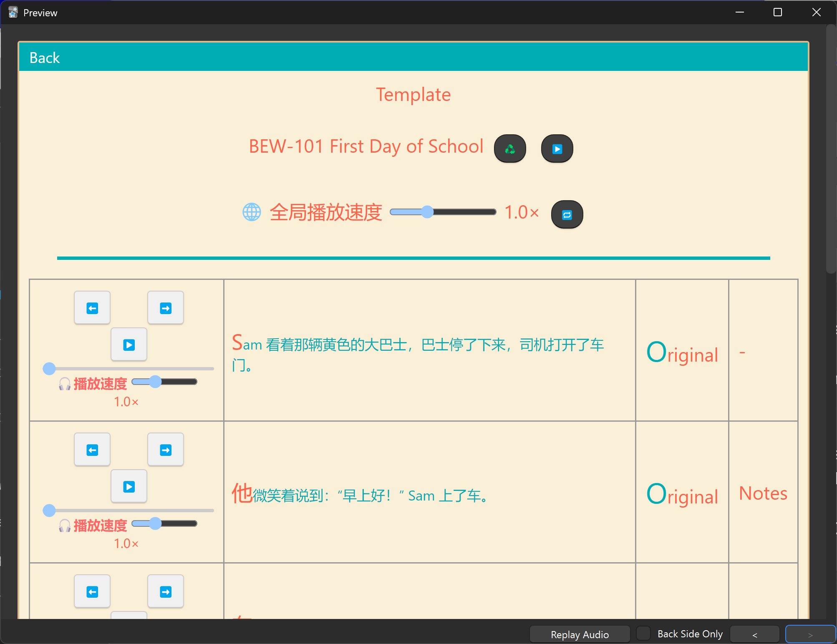Show Original text for Sam 看着 sentence

click(x=682, y=353)
